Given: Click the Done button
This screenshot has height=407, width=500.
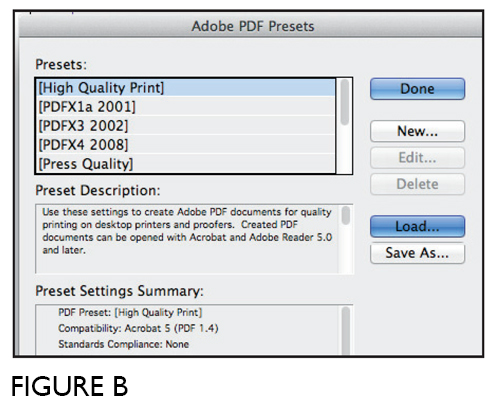Looking at the screenshot, I should click(x=417, y=89).
